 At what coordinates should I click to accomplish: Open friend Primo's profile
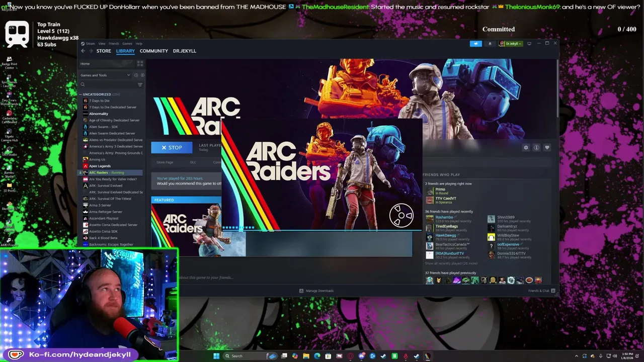click(x=440, y=190)
